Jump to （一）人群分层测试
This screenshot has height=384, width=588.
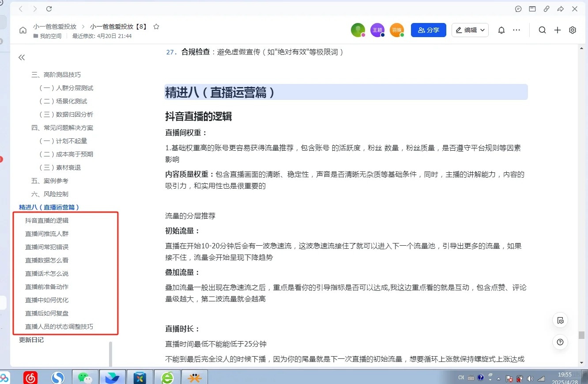coord(66,88)
